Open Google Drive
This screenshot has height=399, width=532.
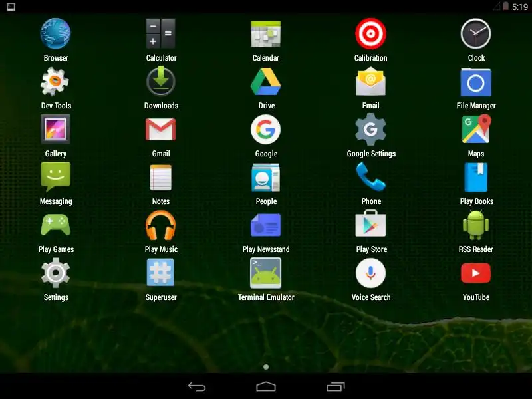pos(265,82)
